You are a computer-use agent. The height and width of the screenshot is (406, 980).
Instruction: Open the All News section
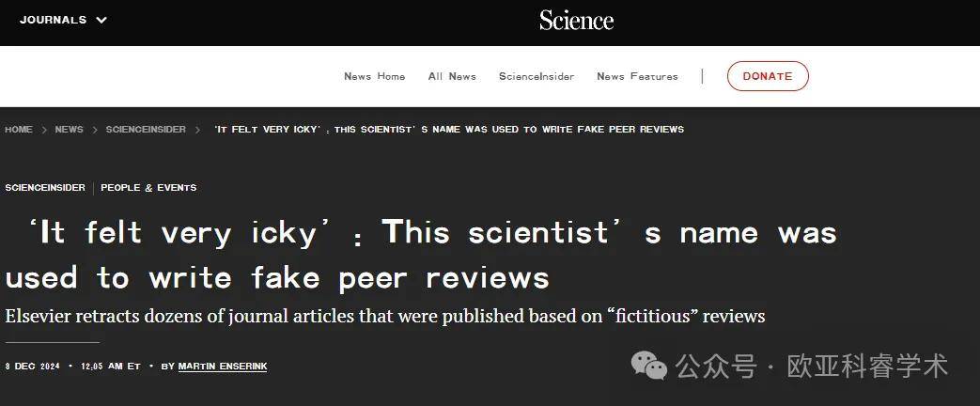(452, 76)
